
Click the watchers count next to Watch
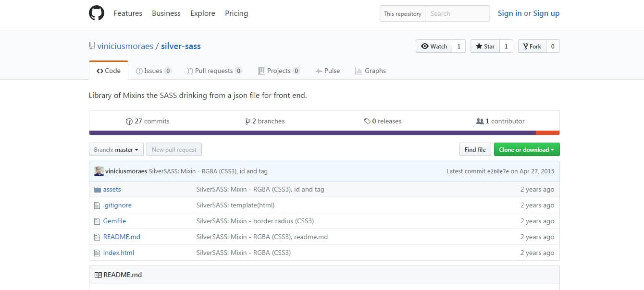[x=458, y=46]
